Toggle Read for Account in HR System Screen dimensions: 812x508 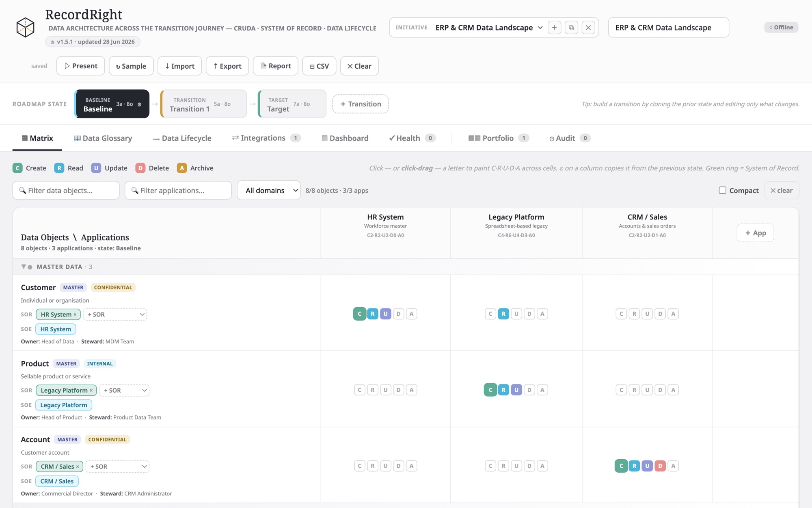pos(373,466)
